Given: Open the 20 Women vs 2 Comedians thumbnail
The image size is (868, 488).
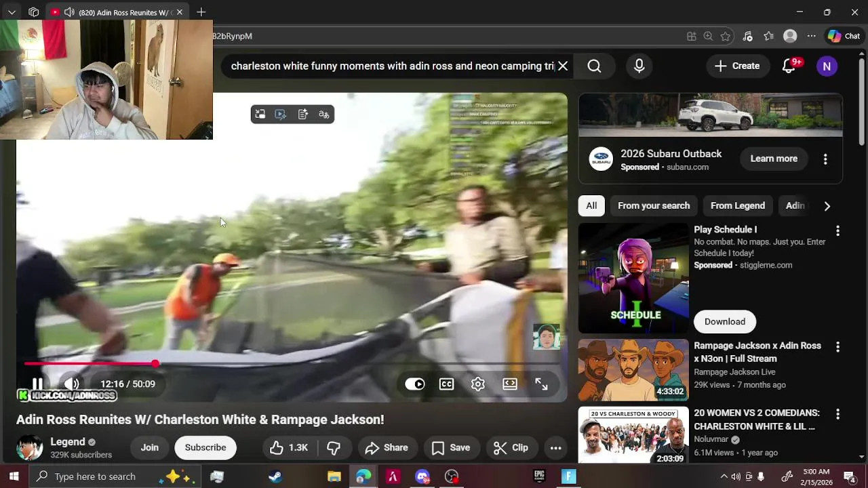Looking at the screenshot, I should click(x=633, y=434).
